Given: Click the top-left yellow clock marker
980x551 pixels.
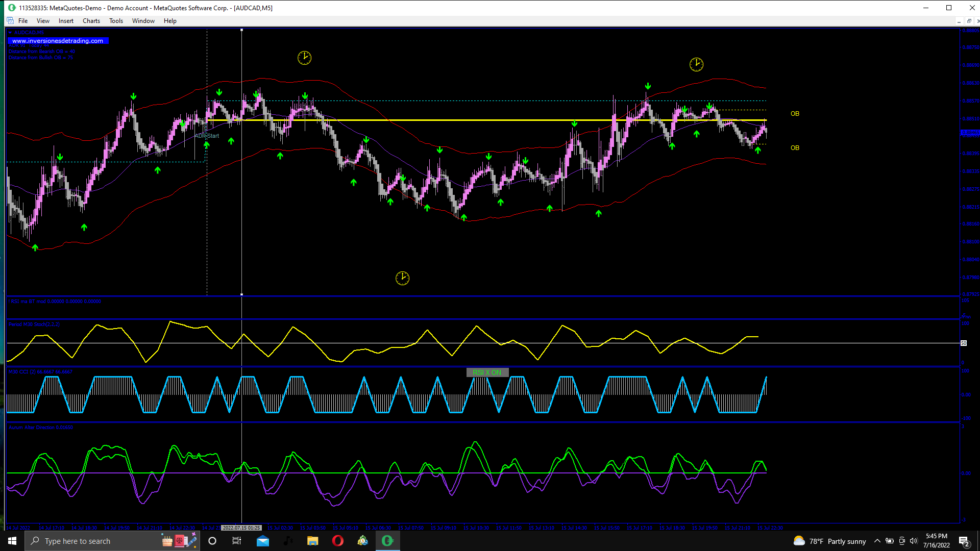Looking at the screenshot, I should (304, 58).
